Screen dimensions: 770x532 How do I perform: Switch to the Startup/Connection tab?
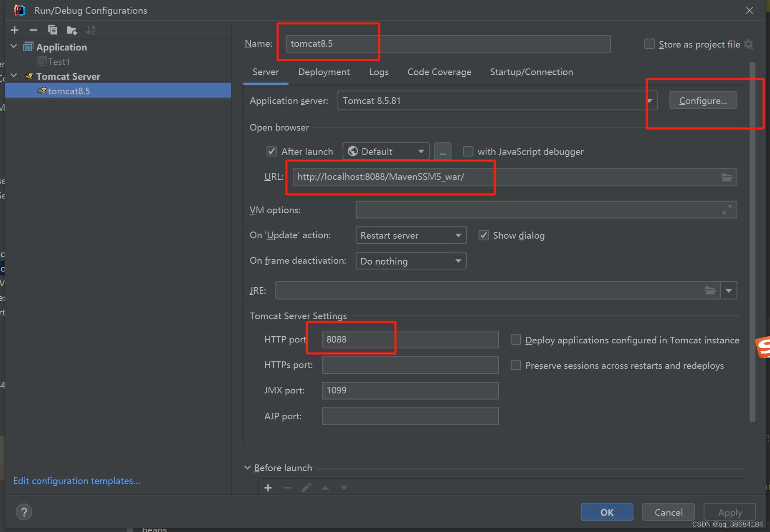click(x=532, y=72)
